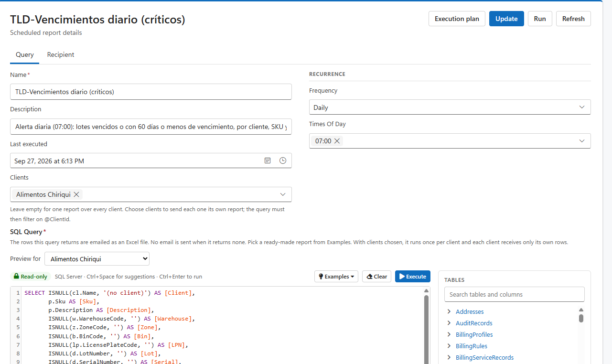
Task: Click line number 5 in the editor gutter
Action: pyautogui.click(x=18, y=327)
